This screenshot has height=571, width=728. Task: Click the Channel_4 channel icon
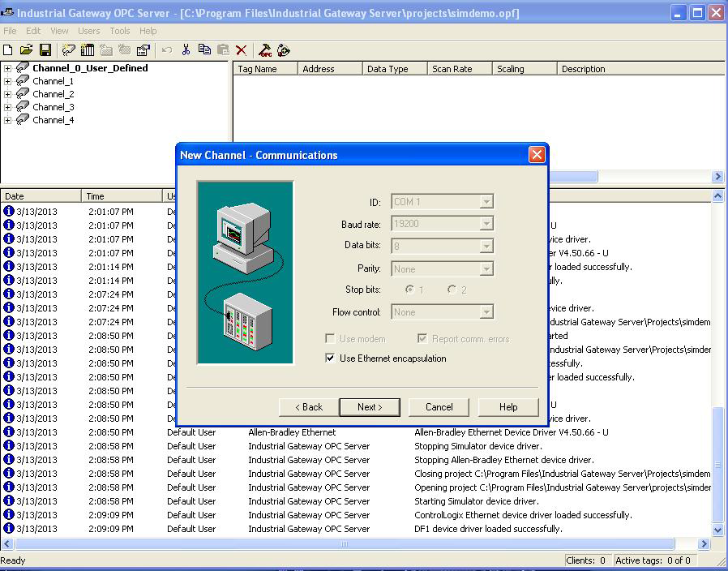tap(23, 120)
